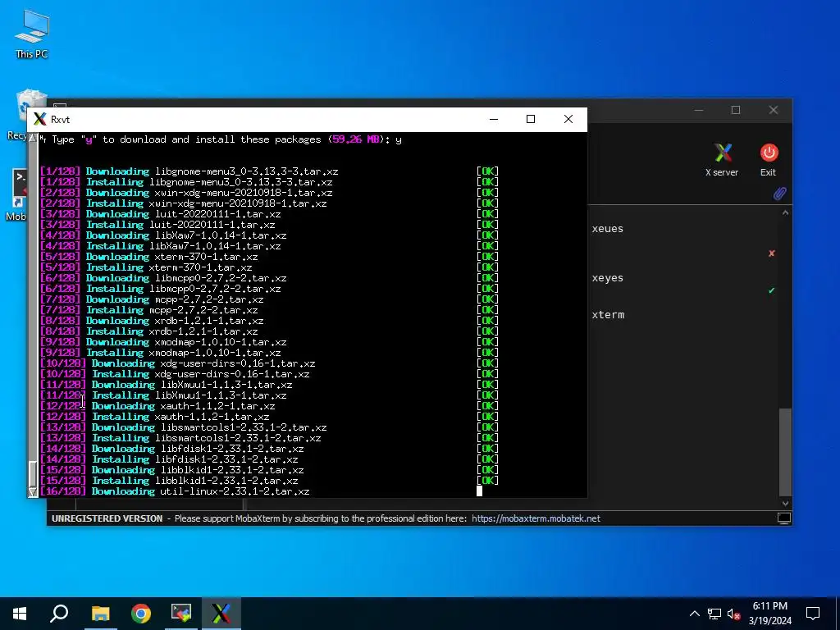This screenshot has height=630, width=840.
Task: Show hidden system tray icons
Action: click(x=694, y=614)
